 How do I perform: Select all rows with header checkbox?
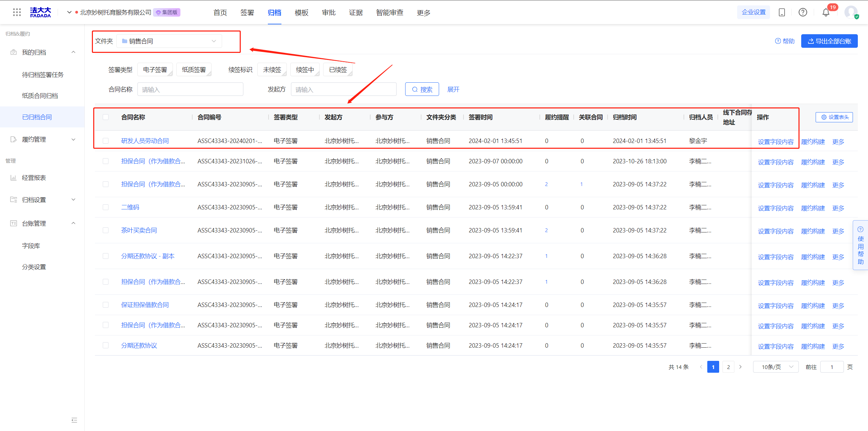pos(106,117)
